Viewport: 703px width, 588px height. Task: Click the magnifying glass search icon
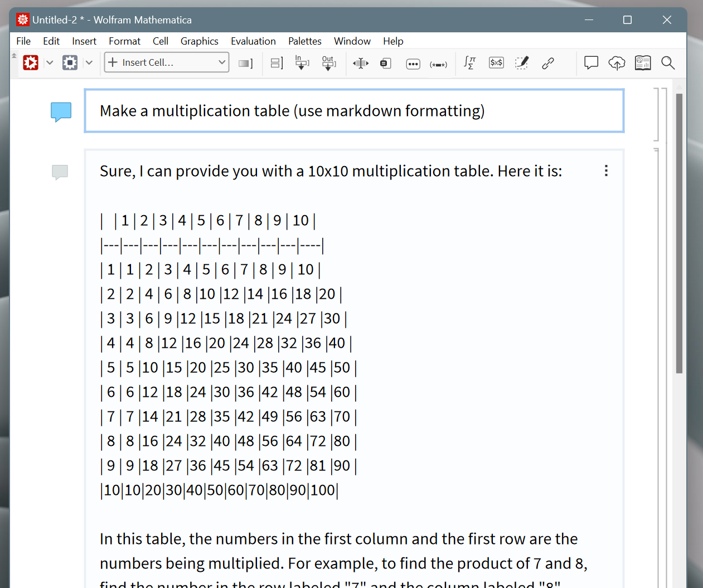pyautogui.click(x=668, y=62)
